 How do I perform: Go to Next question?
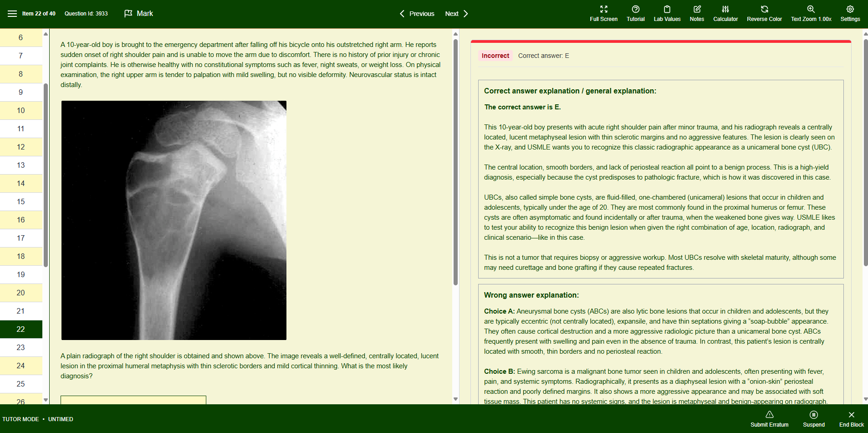coord(457,14)
